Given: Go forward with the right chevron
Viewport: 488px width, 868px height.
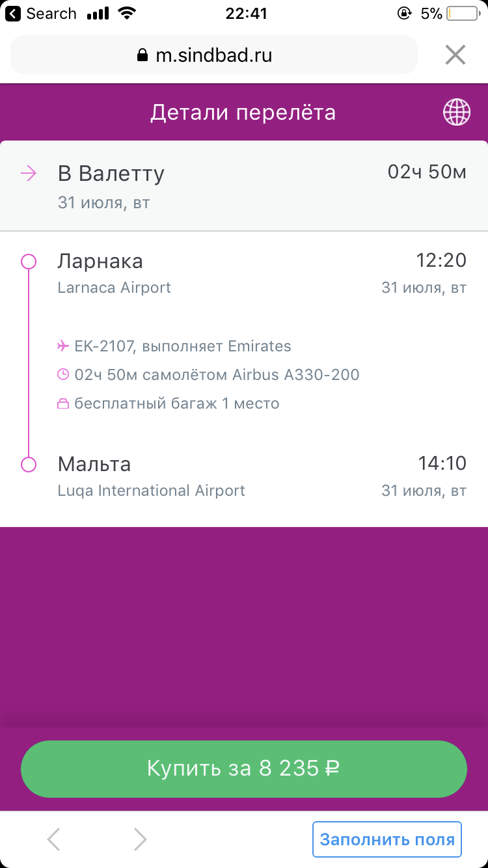Looking at the screenshot, I should coord(140,839).
